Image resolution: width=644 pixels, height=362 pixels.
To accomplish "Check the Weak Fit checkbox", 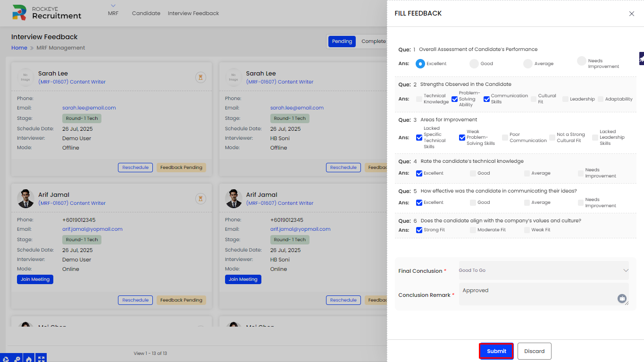I will point(527,230).
